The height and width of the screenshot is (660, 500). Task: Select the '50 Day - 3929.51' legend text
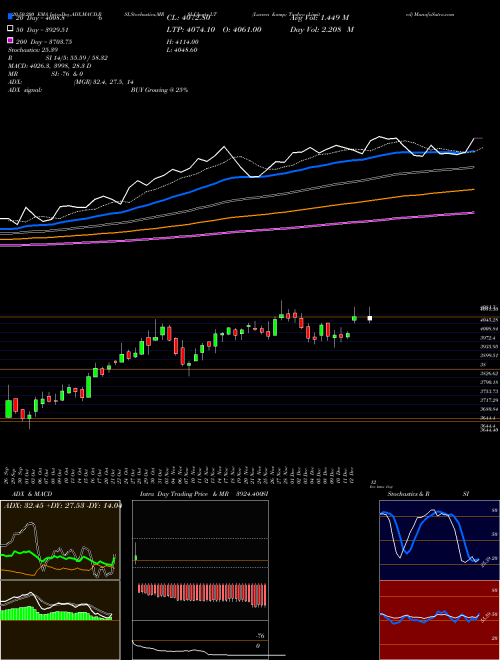(43, 29)
